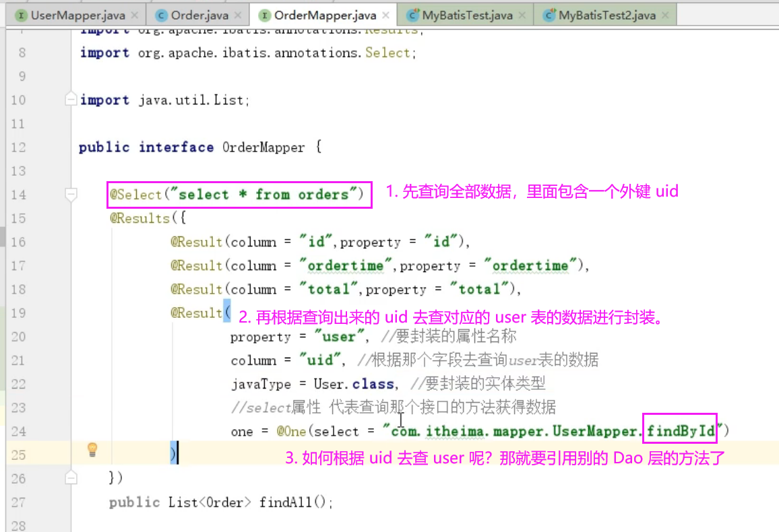Click line number 27 in the gutter
The height and width of the screenshot is (532, 779).
pyautogui.click(x=18, y=502)
